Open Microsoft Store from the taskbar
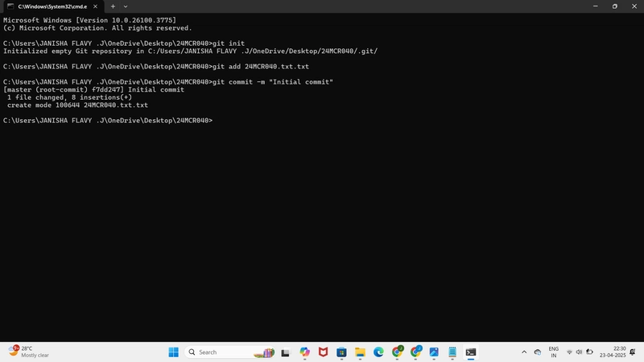The height and width of the screenshot is (362, 644). [x=341, y=352]
